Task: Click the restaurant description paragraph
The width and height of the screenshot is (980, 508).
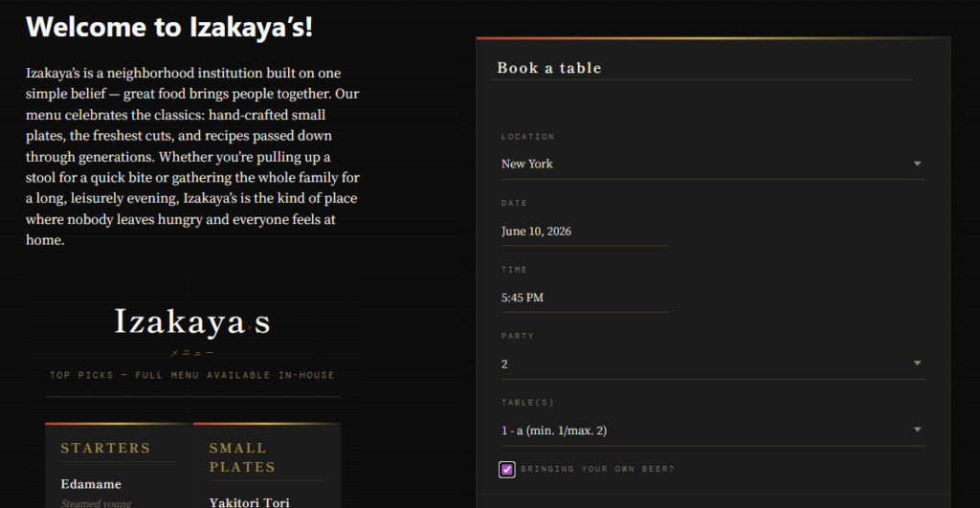Action: pos(192,156)
